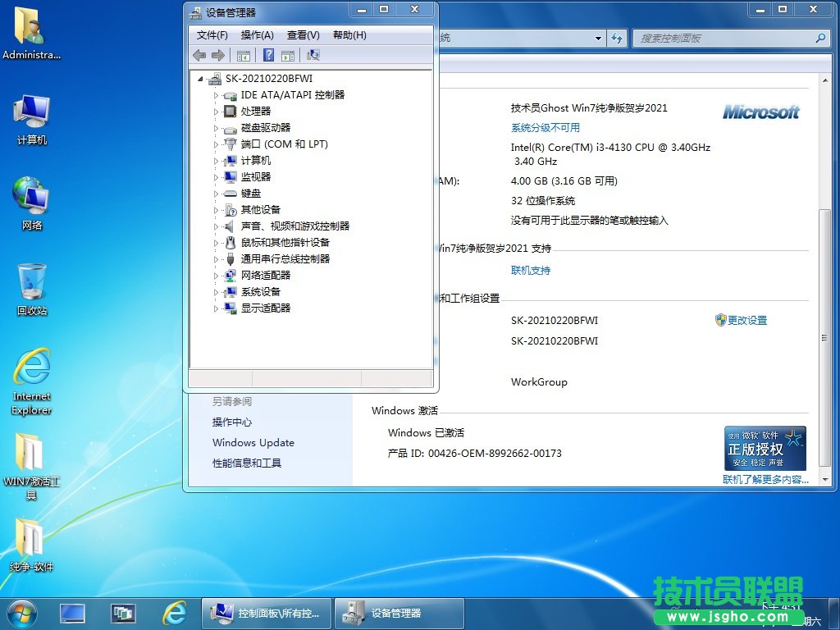Click the blue Help question mark icon
This screenshot has height=630, width=840.
pos(268,55)
